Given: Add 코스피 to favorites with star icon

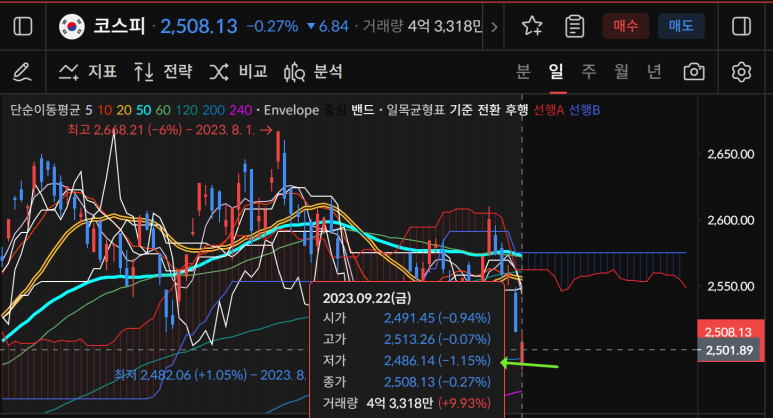Looking at the screenshot, I should tap(532, 26).
